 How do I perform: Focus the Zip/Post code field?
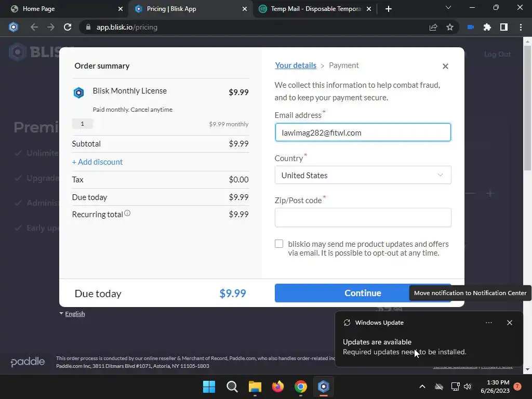[363, 218]
